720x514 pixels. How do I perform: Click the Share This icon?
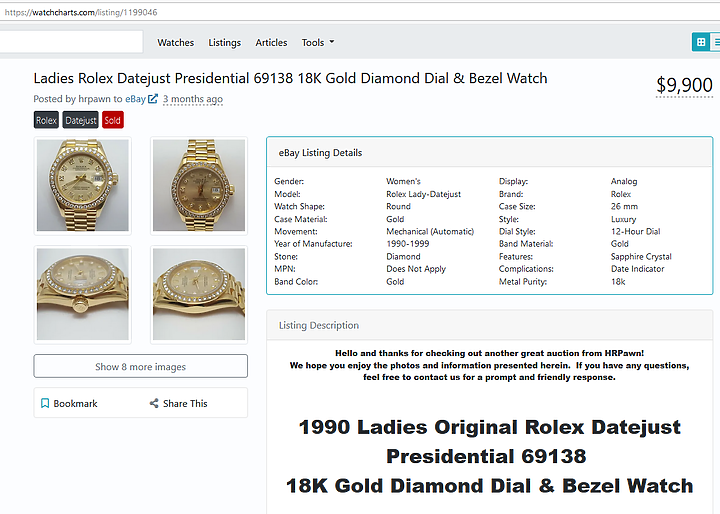pyautogui.click(x=154, y=403)
